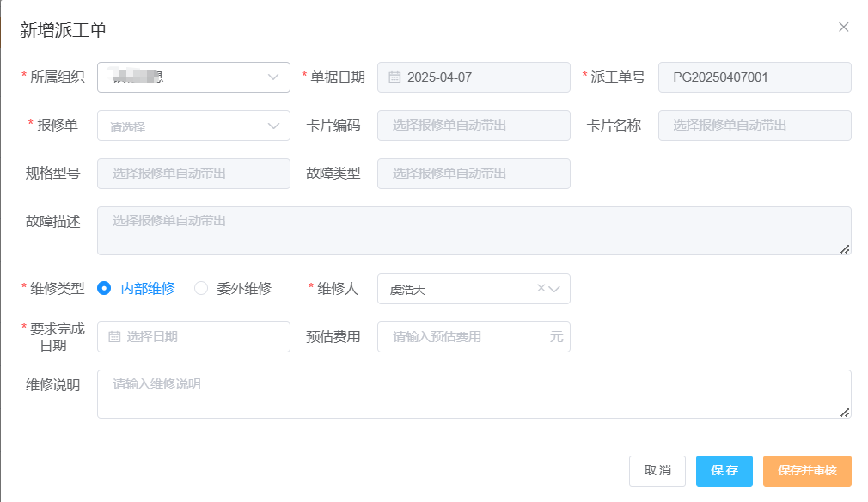Click into the 维修说明 text area
Screen dimensions: 868x502
click(x=473, y=395)
